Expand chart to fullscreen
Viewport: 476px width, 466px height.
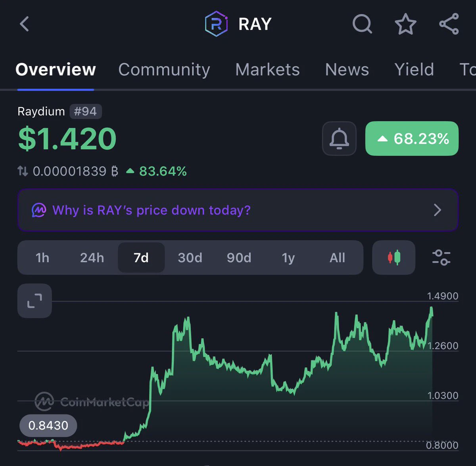[35, 301]
